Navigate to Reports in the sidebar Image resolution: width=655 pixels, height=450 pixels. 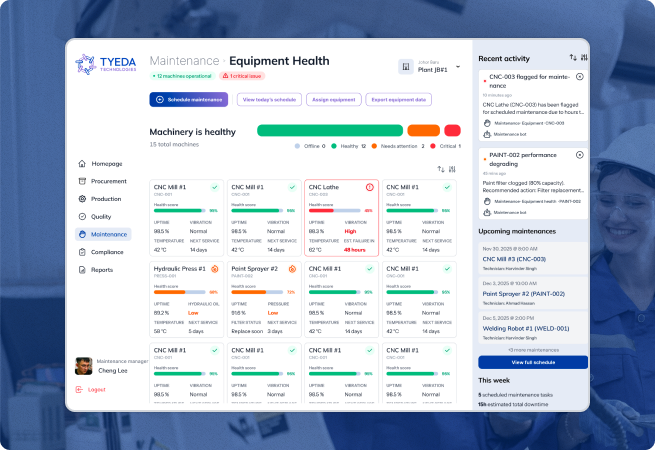101,269
